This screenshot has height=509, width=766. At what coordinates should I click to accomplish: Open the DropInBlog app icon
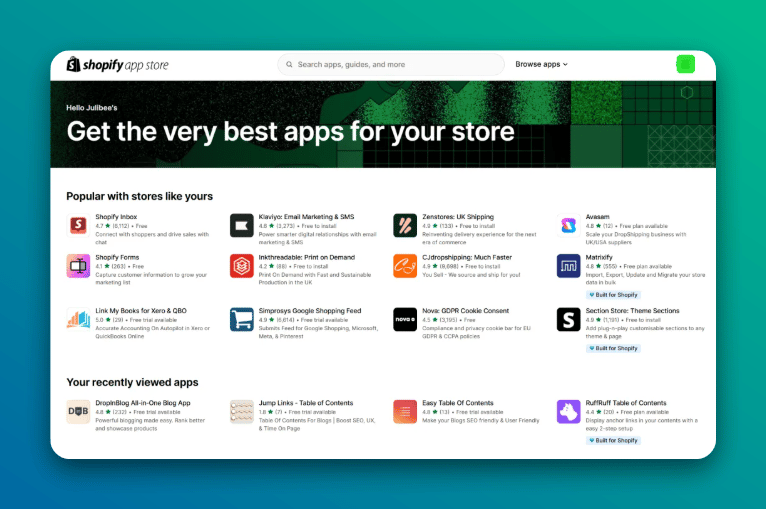tap(78, 411)
